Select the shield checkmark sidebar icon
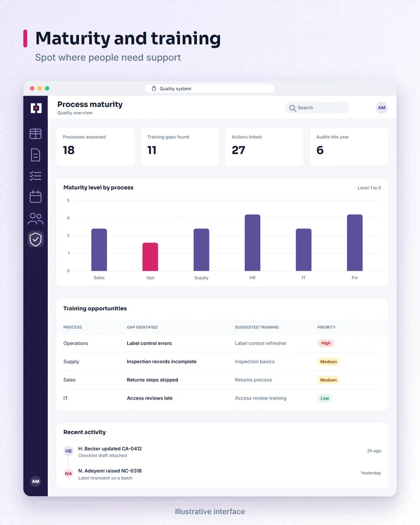 tap(36, 239)
